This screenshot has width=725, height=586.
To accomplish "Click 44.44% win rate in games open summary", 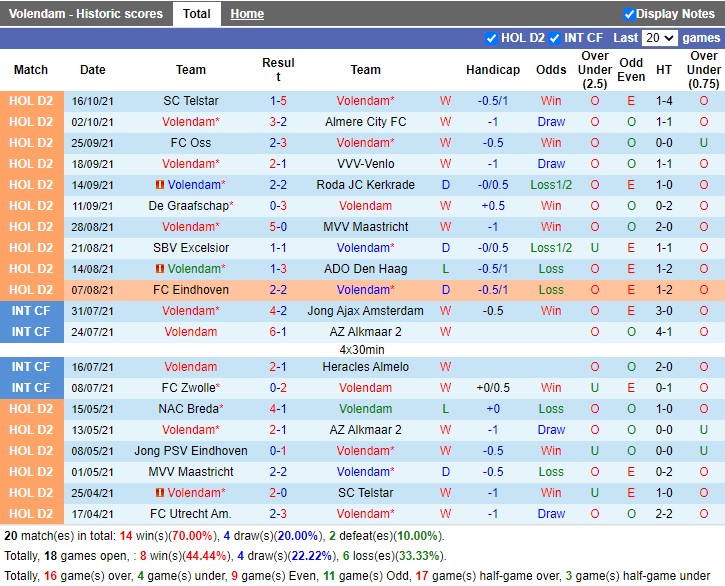I will pyautogui.click(x=206, y=556).
